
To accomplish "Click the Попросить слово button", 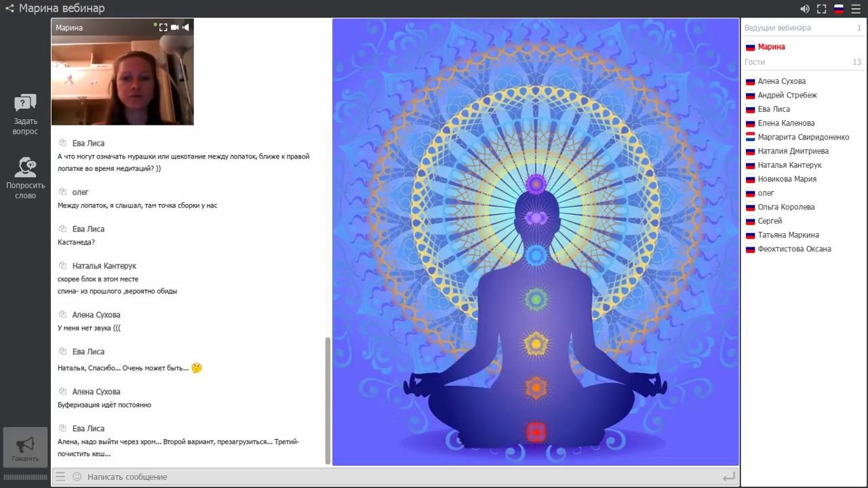I will coord(25,178).
